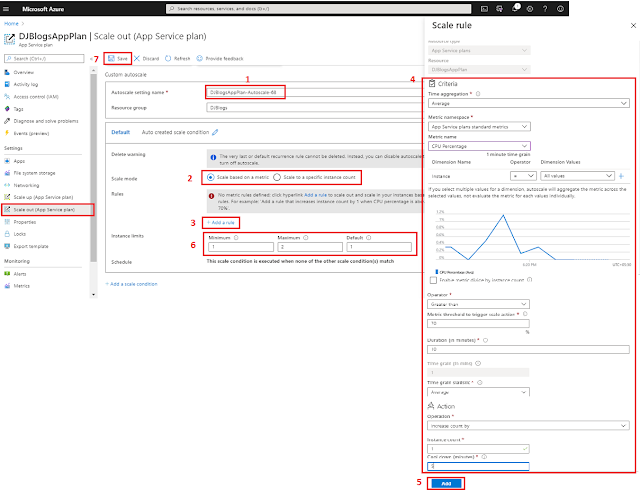The height and width of the screenshot is (499, 640).
Task: Select the Default scale condition tab
Action: (x=120, y=132)
